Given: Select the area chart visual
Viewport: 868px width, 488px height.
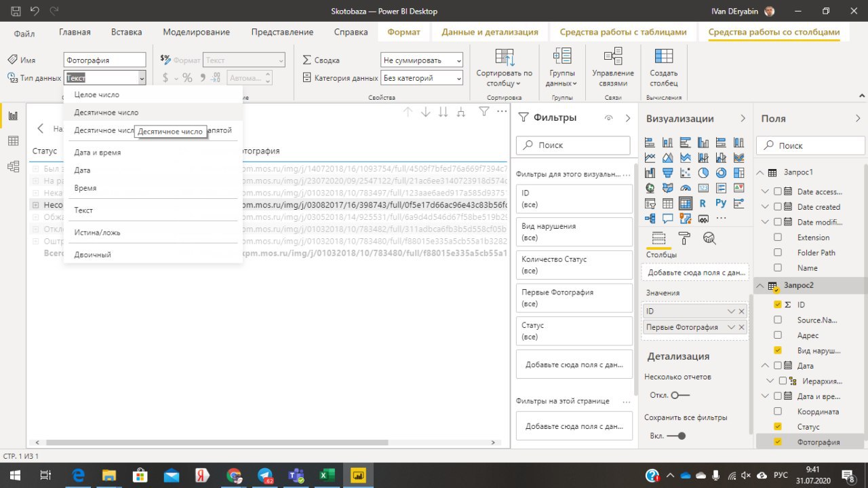Looking at the screenshot, I should (668, 157).
